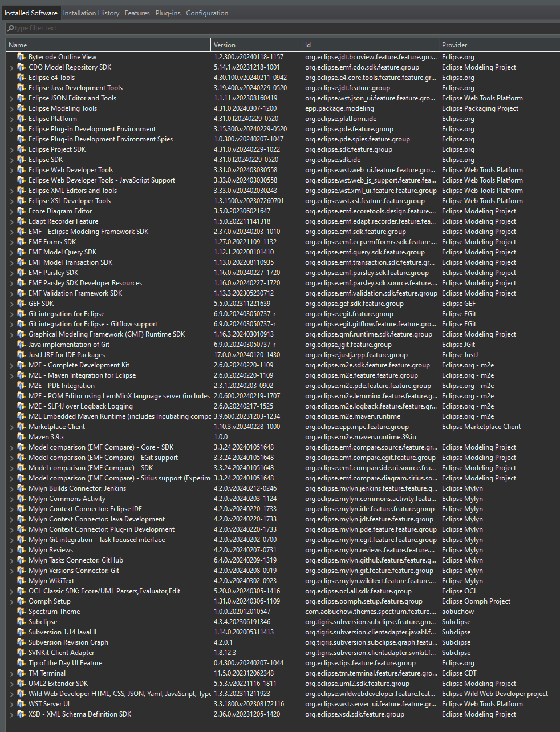This screenshot has width=560, height=732.
Task: Select the EMF Parsley SDK Developer Resources row
Action: click(x=283, y=283)
